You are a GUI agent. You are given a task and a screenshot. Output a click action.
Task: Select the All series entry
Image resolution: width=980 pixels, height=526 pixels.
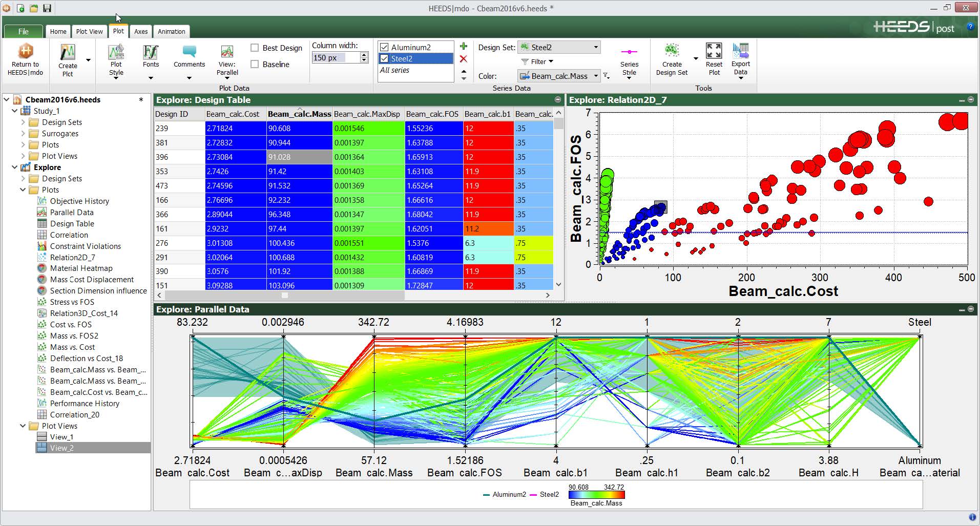click(394, 70)
